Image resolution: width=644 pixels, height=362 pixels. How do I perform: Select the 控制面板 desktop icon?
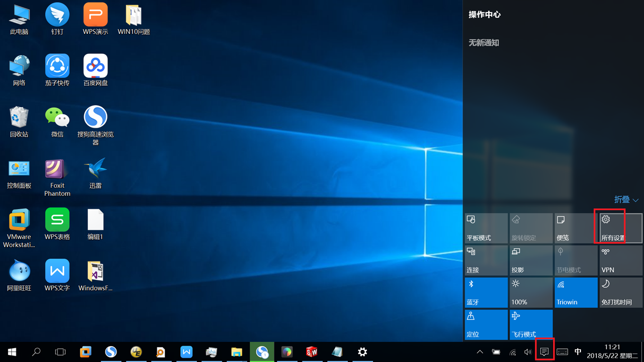click(x=19, y=174)
